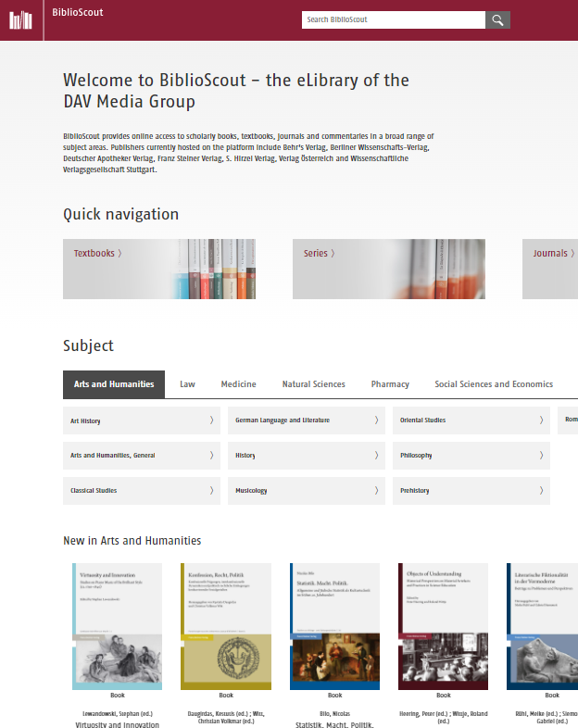Click the chevron on Art History row
578x728 pixels.
click(212, 420)
